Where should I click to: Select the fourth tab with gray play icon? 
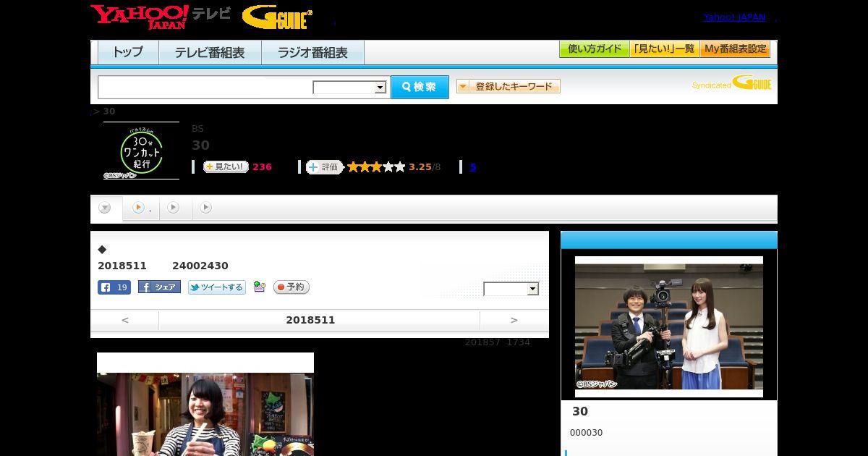(206, 208)
